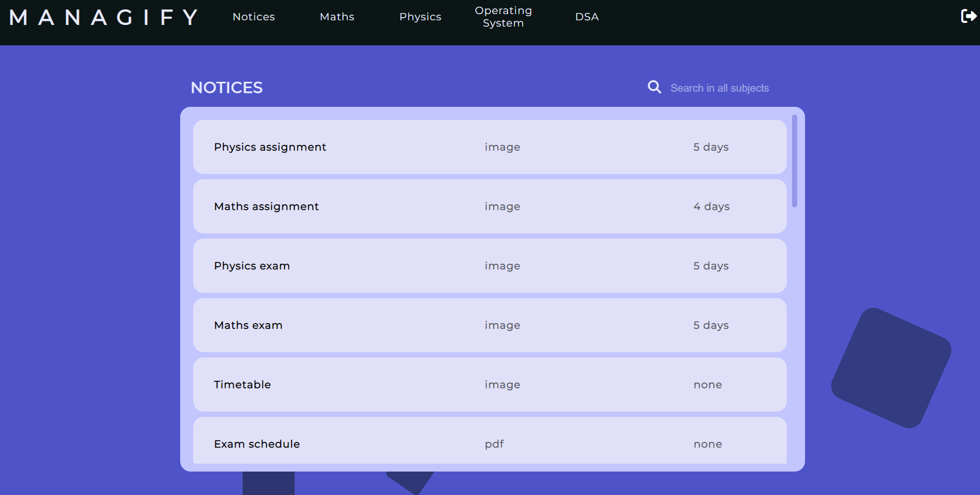Screen dimensions: 980x495
Task: Click the '5 days' label on Maths exam row
Action: (x=710, y=325)
